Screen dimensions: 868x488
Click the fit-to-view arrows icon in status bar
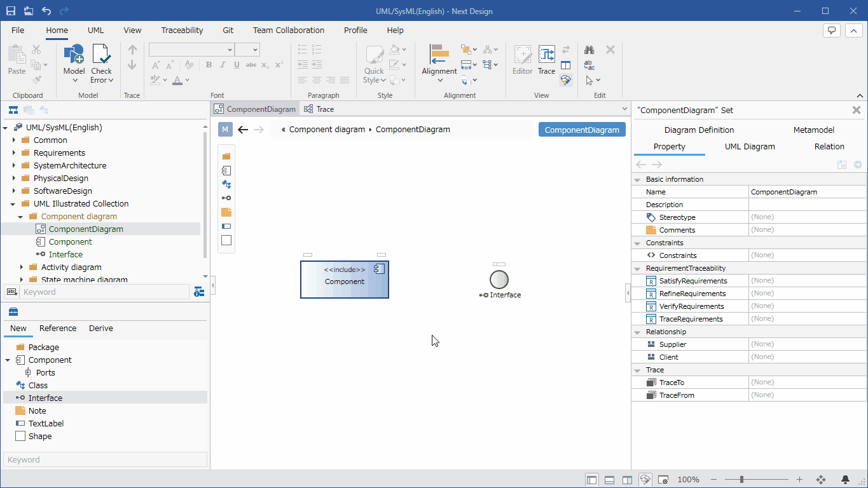pos(821,480)
